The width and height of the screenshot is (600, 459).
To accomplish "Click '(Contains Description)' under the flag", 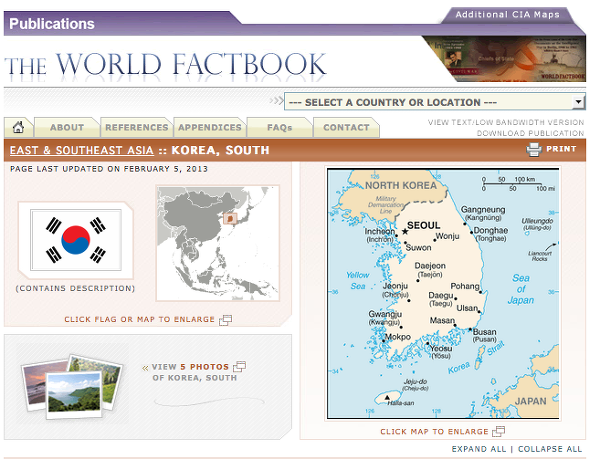I will pos(75,288).
